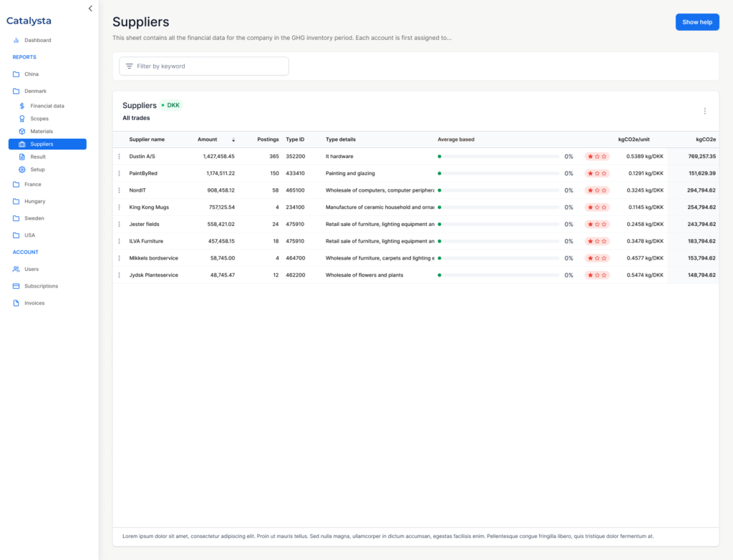
Task: Click the NordIT average based progress bar
Action: click(498, 190)
